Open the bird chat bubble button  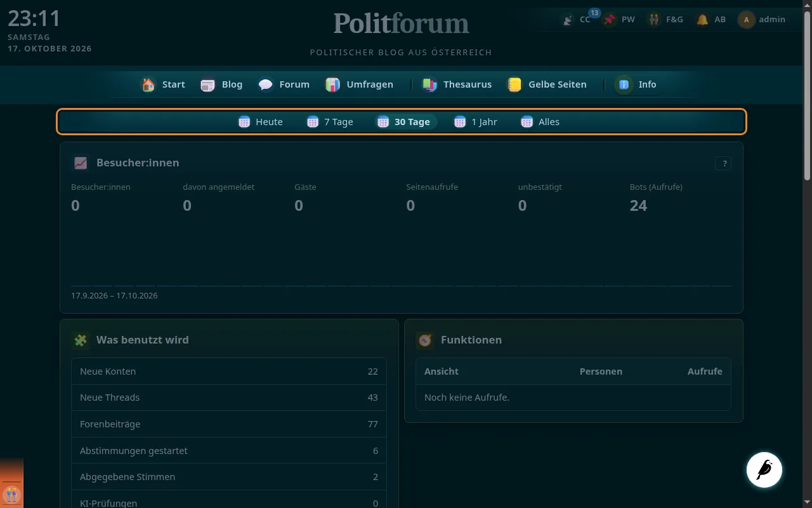tap(764, 470)
